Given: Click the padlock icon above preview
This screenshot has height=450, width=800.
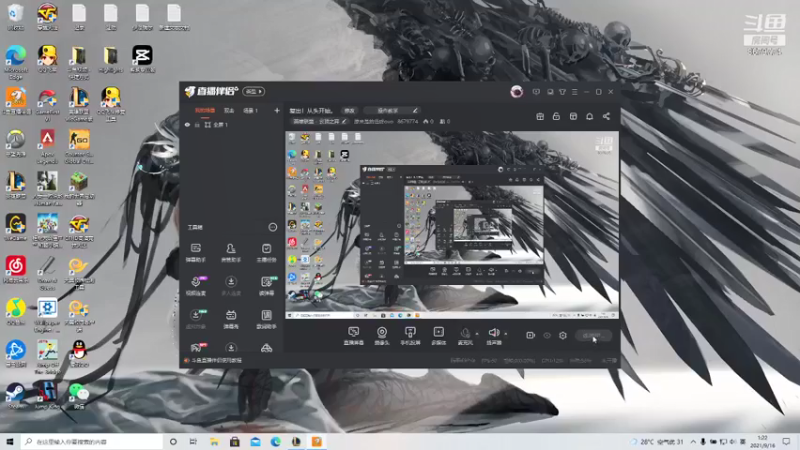Looking at the screenshot, I should [x=556, y=116].
